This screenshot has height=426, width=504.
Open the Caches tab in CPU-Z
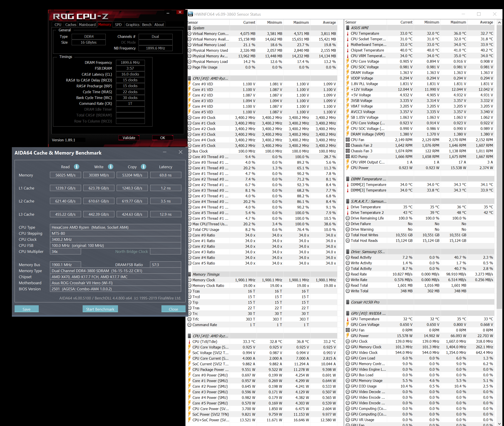(71, 25)
